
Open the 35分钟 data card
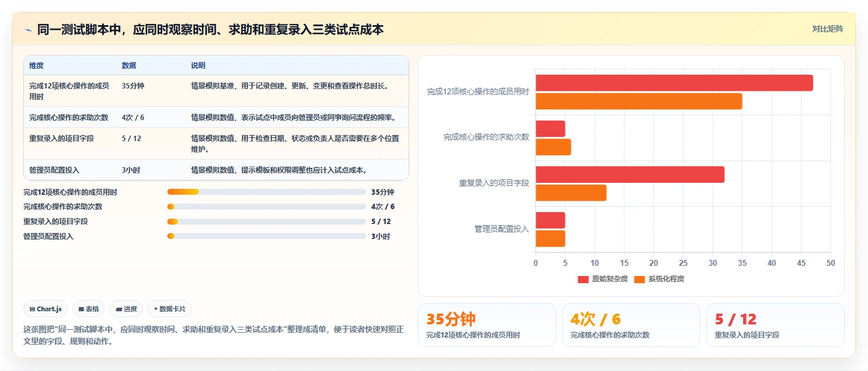coord(487,325)
